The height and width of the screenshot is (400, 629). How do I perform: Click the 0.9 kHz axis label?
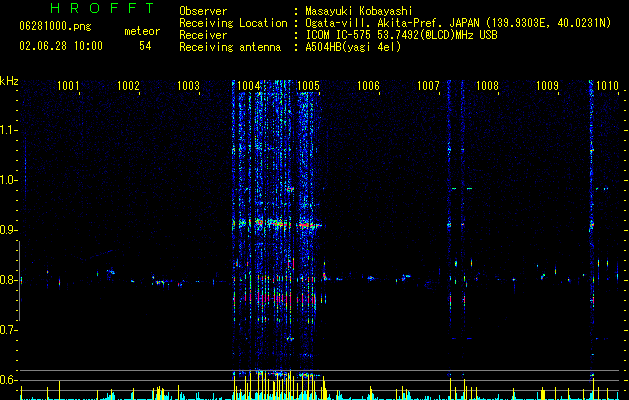tap(8, 230)
